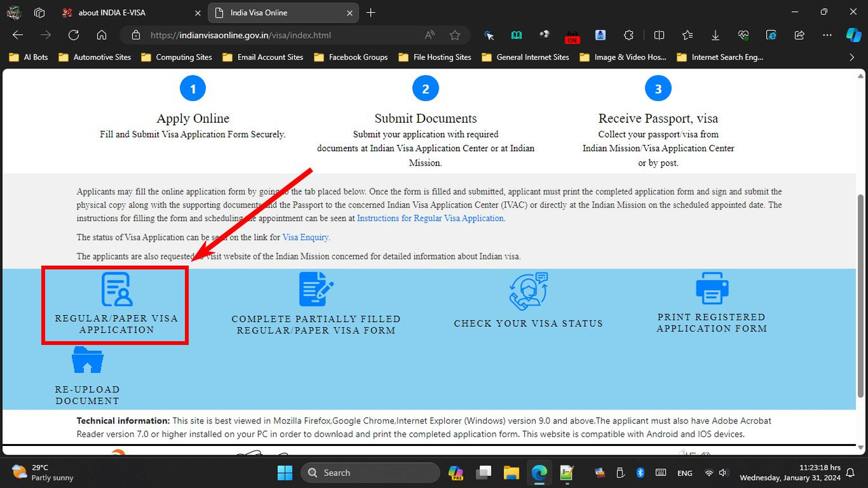The height and width of the screenshot is (488, 868).
Task: Click the Print Registered Application Form printer icon
Action: pyautogui.click(x=712, y=289)
